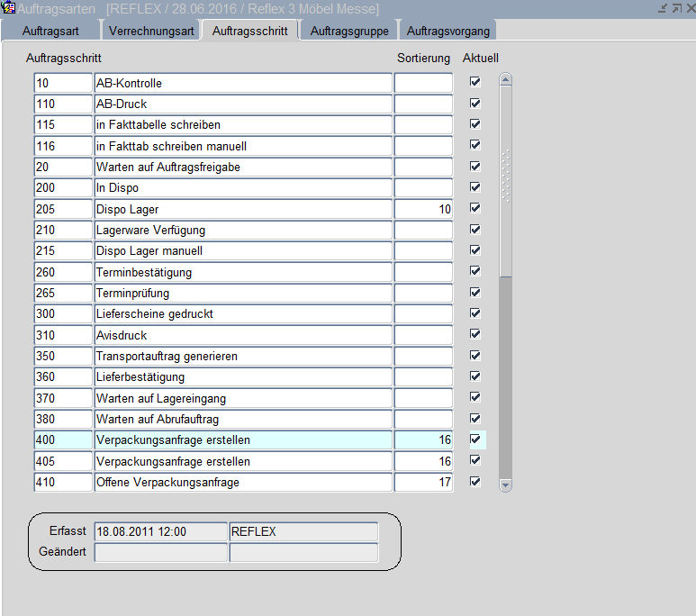Viewport: 696px width, 616px height.
Task: Click the Sortierung field of Dispo Lager
Action: pyautogui.click(x=423, y=209)
